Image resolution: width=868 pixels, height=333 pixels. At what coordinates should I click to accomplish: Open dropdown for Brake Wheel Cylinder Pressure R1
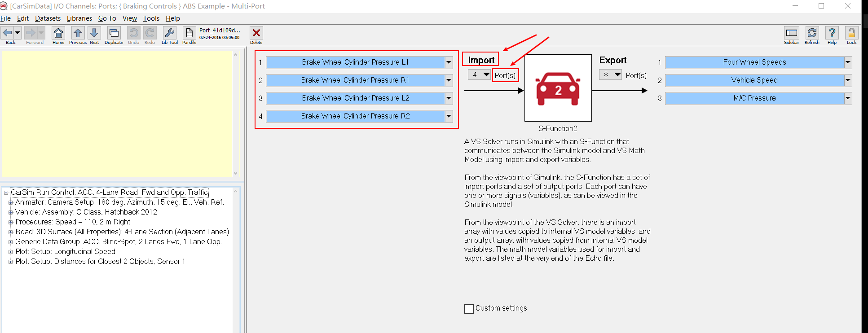(449, 80)
